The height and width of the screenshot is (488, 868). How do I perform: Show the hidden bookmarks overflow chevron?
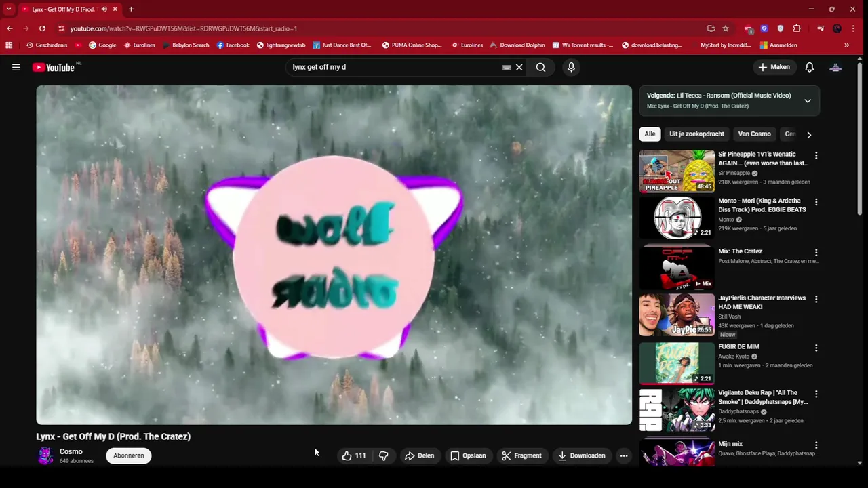click(846, 45)
